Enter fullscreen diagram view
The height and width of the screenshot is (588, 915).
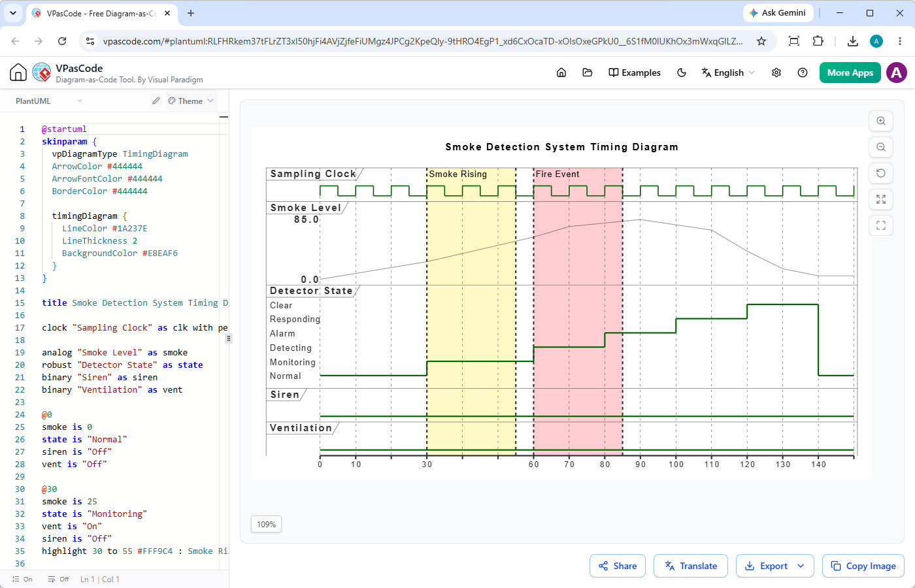[x=881, y=225]
